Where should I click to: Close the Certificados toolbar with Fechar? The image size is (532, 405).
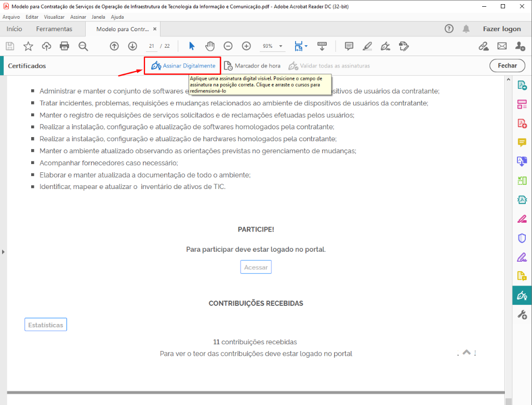pyautogui.click(x=507, y=66)
